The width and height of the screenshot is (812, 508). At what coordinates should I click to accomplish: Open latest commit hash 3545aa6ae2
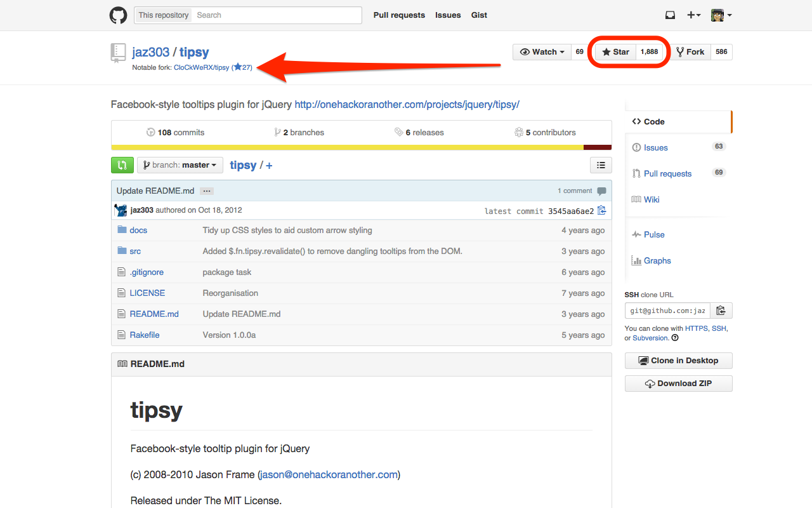point(571,211)
